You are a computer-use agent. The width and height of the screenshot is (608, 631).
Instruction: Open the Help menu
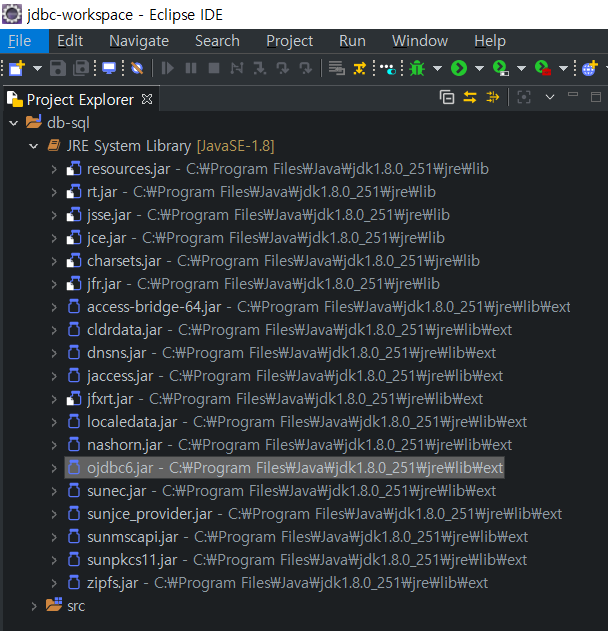click(x=490, y=41)
